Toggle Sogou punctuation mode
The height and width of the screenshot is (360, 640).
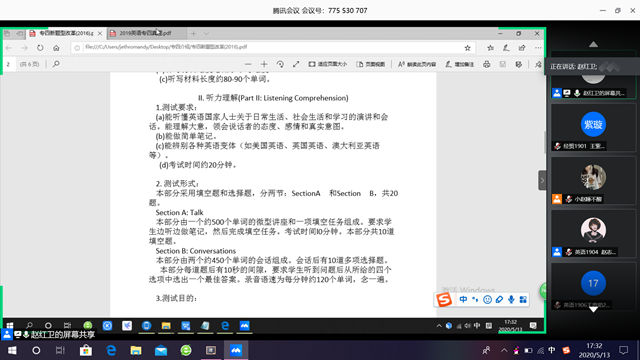[475, 300]
